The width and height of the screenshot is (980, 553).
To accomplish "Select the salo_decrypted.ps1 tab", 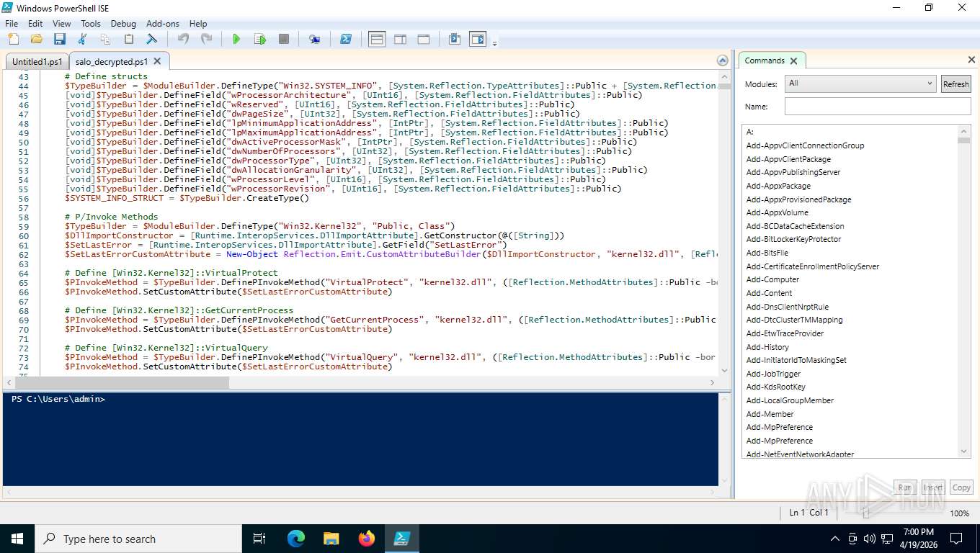I will click(x=112, y=62).
